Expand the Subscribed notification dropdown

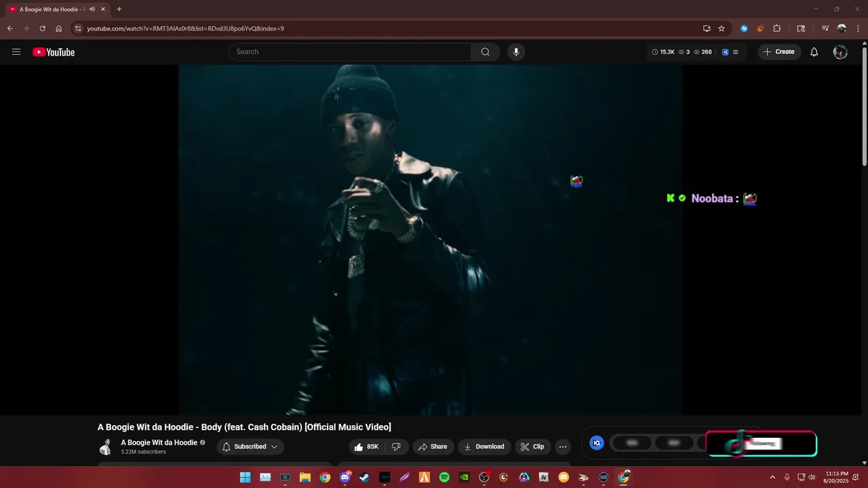tap(250, 447)
